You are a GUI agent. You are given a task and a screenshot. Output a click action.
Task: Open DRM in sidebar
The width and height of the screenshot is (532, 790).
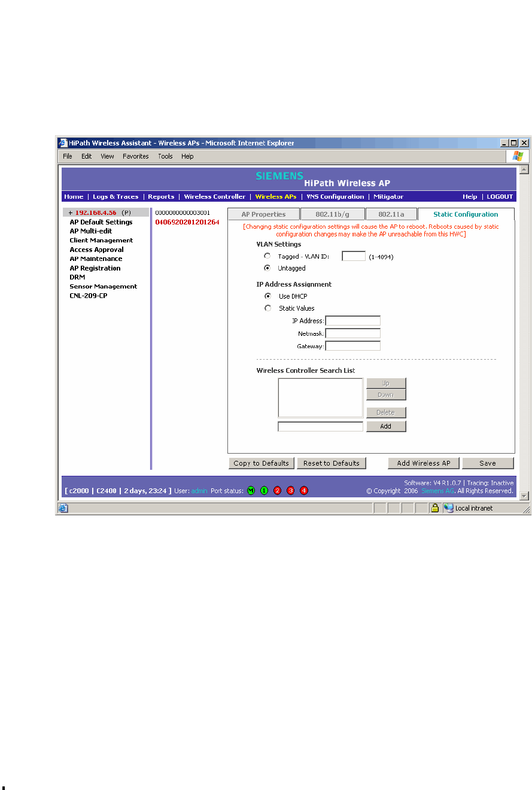tap(77, 277)
